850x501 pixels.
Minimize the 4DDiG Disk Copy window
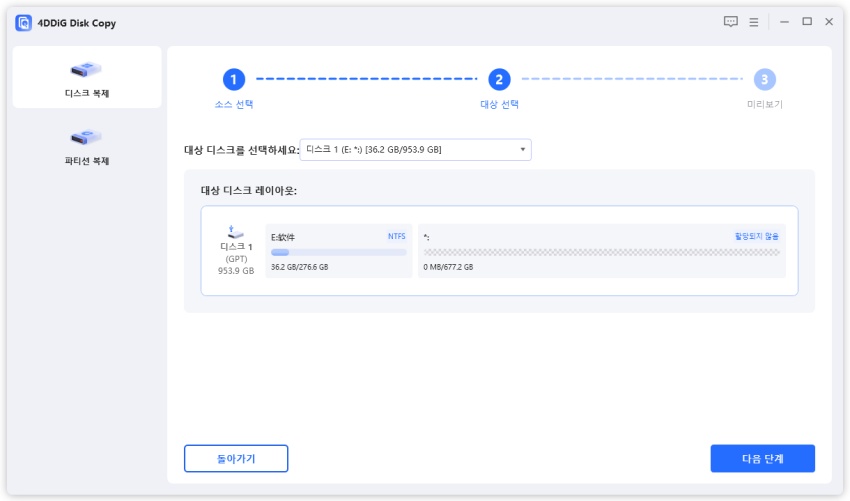784,22
